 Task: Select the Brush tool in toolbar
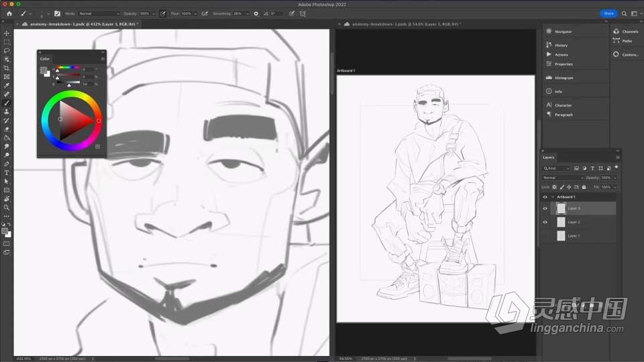click(7, 103)
